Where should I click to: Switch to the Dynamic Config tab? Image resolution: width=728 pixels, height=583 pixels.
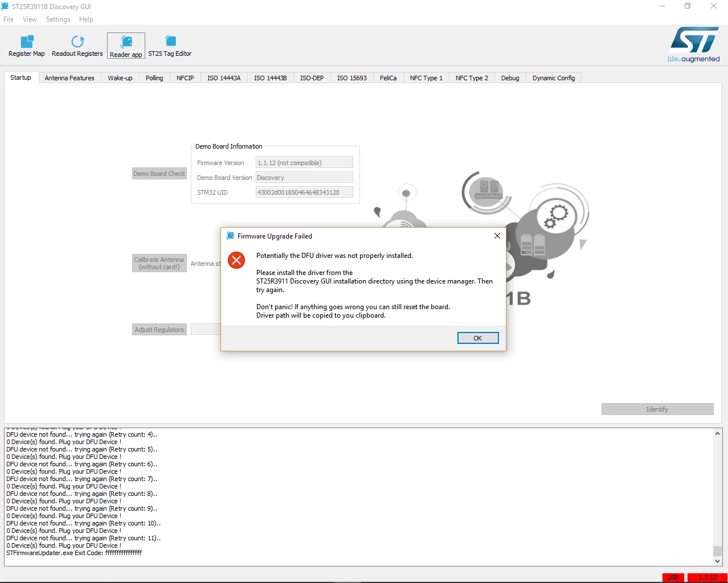554,78
